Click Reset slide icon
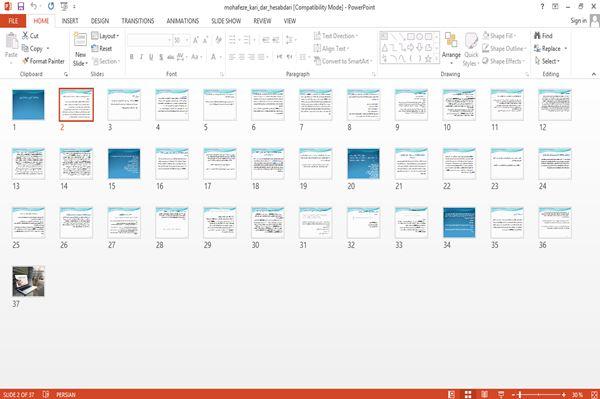 (x=95, y=48)
